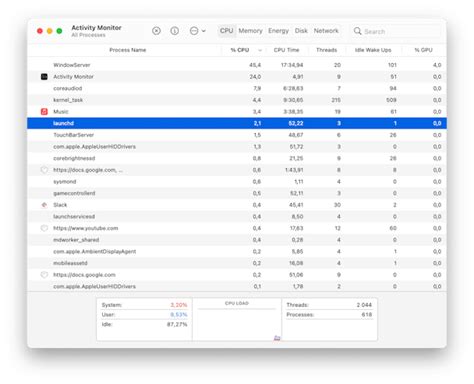Image resolution: width=474 pixels, height=384 pixels.
Task: Click the Slack app icon in list
Action: (44, 205)
